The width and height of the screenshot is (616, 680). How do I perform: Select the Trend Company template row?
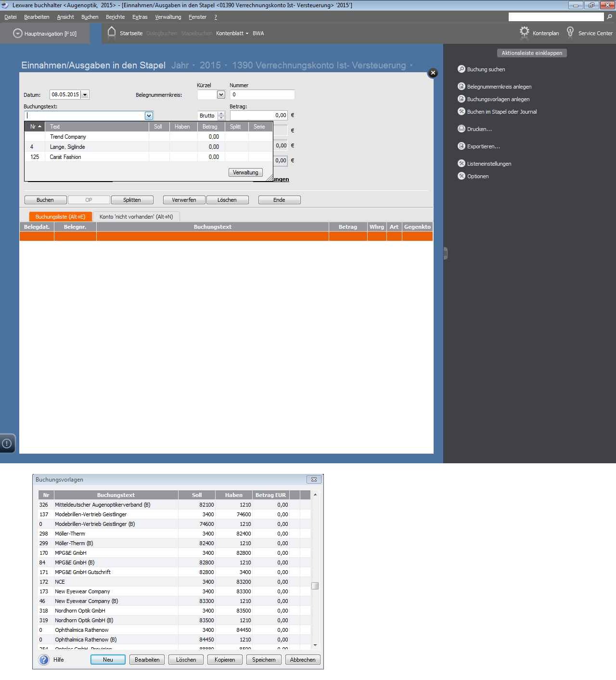click(148, 137)
